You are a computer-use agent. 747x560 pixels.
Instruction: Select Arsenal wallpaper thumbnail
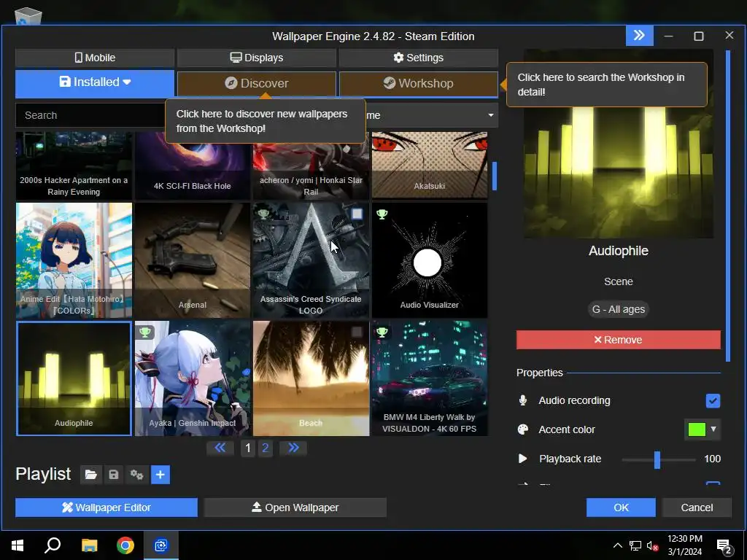point(193,260)
